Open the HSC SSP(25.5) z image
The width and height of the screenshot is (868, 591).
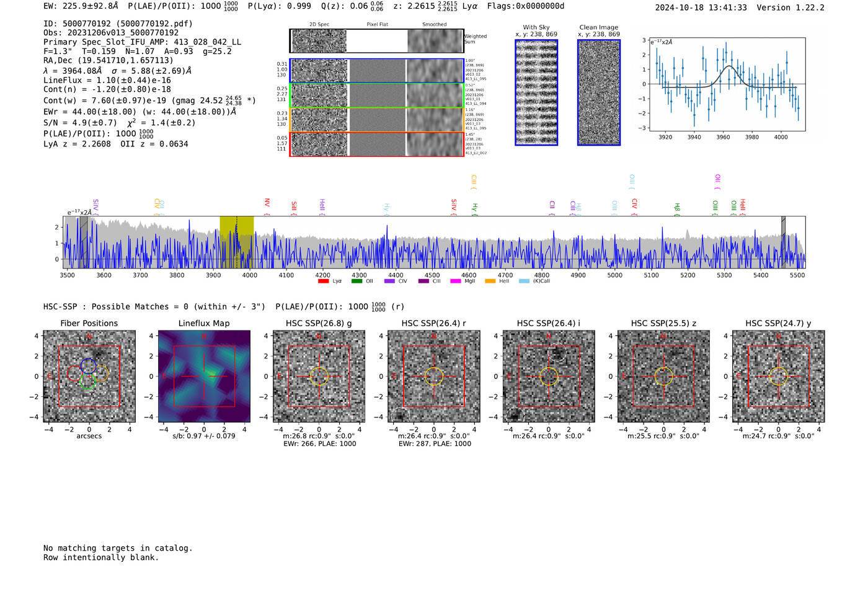(x=663, y=376)
